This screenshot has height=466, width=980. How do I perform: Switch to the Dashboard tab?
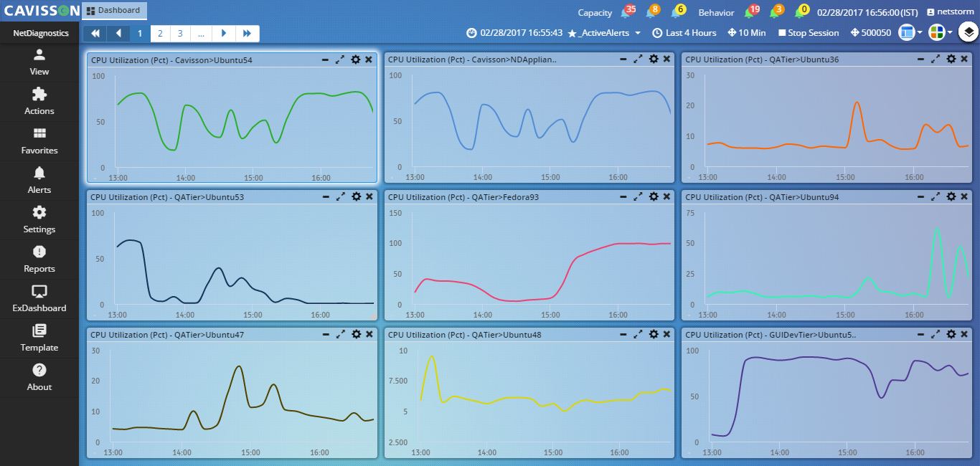[x=114, y=11]
